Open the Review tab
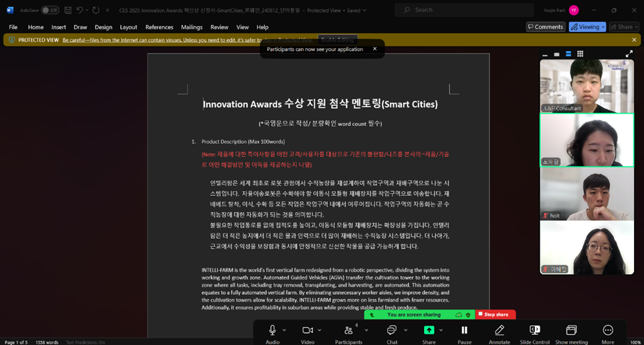Image resolution: width=644 pixels, height=345 pixels. click(x=219, y=27)
